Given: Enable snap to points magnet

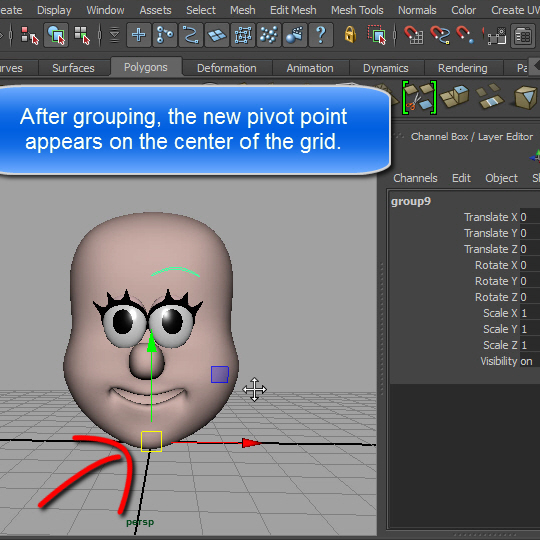Looking at the screenshot, I should (465, 35).
